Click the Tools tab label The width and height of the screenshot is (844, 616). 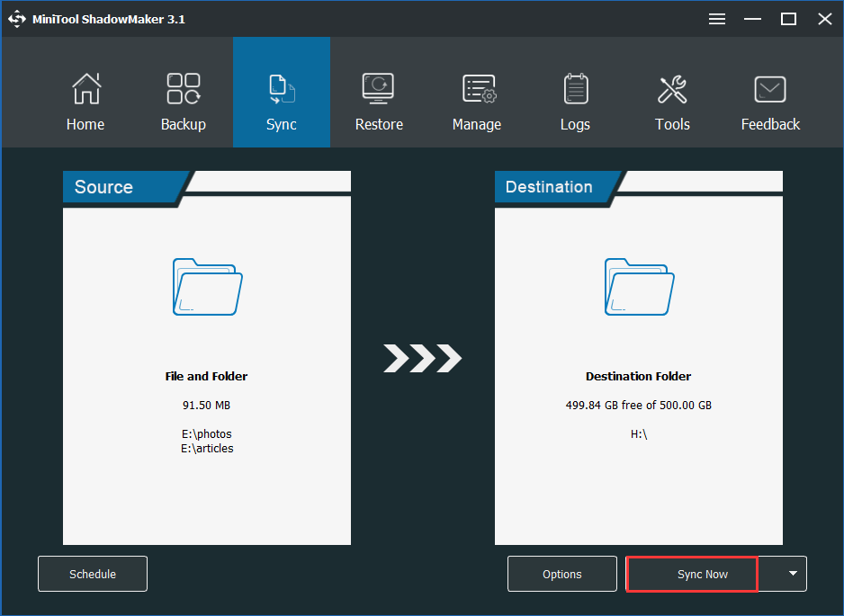[672, 124]
